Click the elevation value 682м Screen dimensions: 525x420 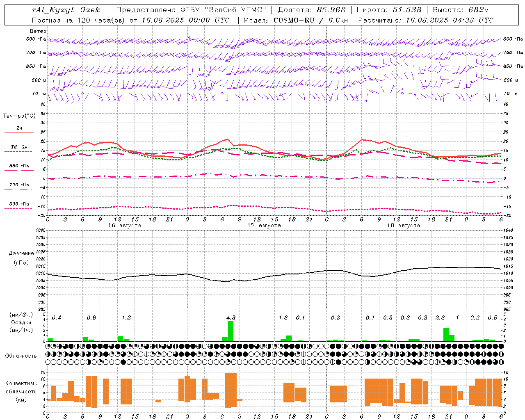pyautogui.click(x=478, y=10)
